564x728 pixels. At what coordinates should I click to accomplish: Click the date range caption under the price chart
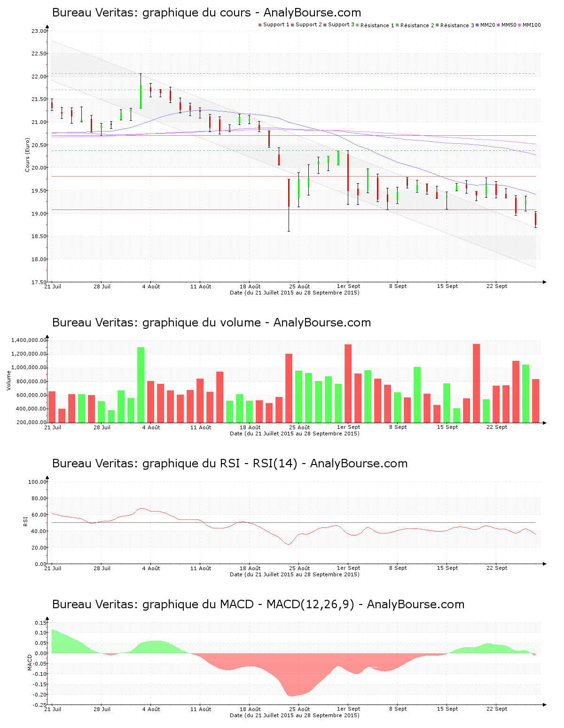point(295,293)
